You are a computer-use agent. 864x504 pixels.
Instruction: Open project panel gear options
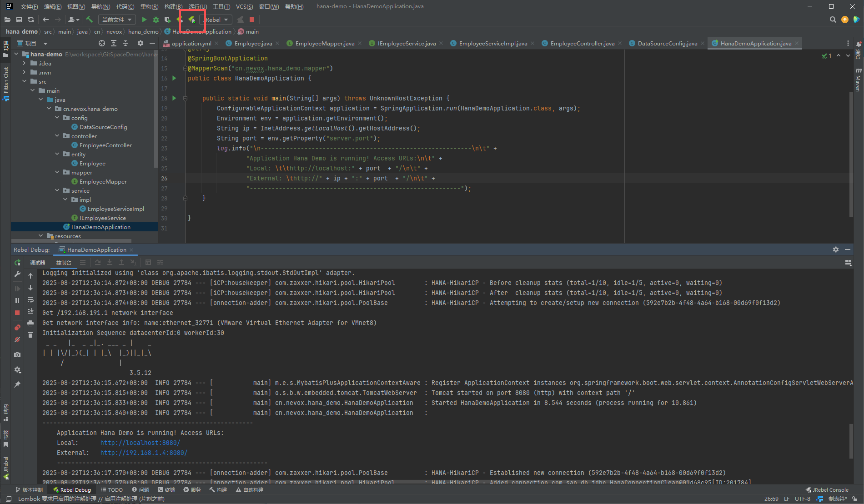[x=141, y=43]
